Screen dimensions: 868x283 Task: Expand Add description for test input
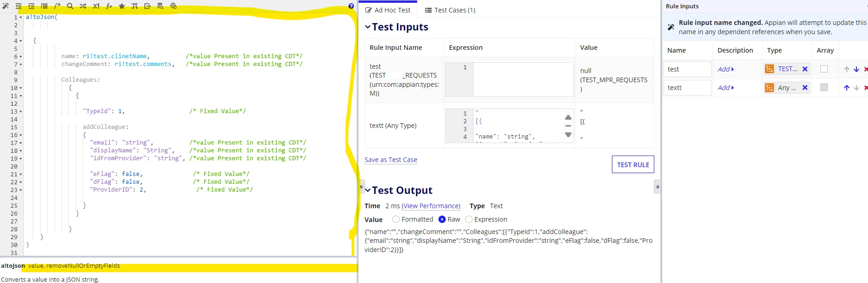point(726,69)
